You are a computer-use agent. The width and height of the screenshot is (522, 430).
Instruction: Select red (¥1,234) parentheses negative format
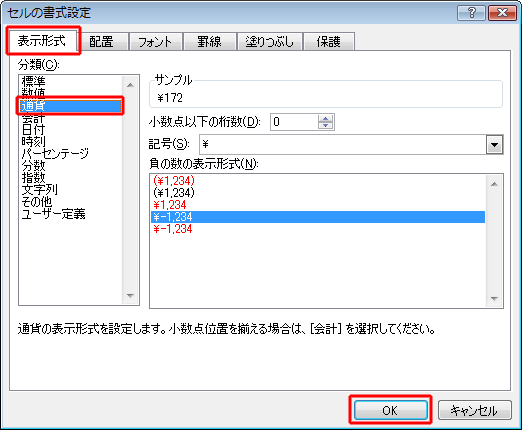[x=174, y=181]
